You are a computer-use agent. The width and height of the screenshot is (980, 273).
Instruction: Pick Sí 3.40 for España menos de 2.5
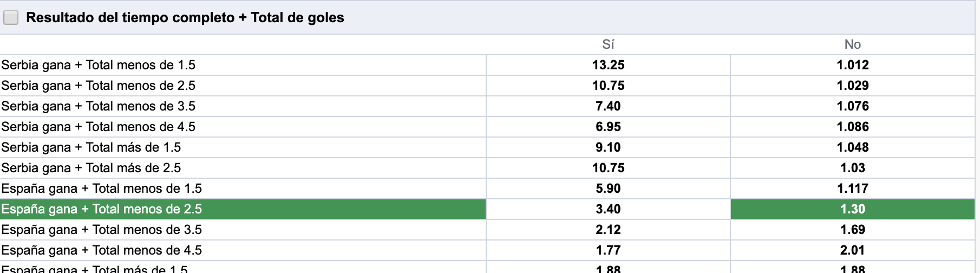pos(608,209)
